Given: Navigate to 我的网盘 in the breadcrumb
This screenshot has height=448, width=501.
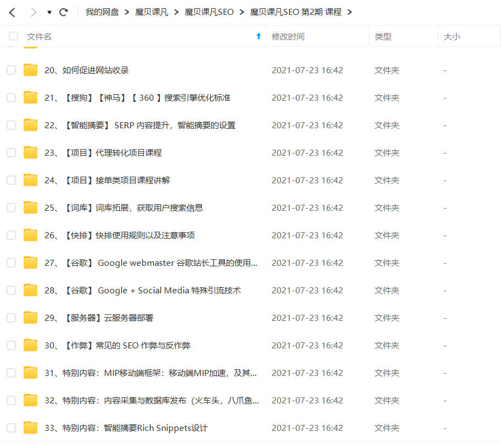Looking at the screenshot, I should point(102,12).
